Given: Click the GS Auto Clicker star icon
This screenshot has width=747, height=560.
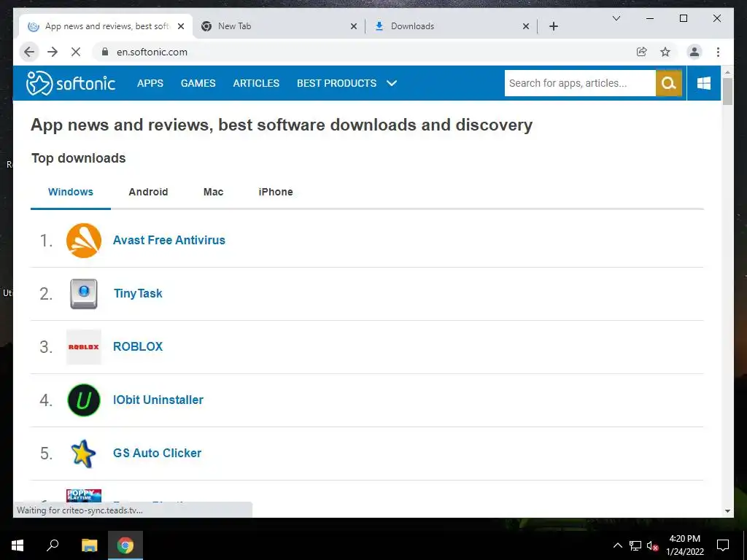Looking at the screenshot, I should [83, 454].
